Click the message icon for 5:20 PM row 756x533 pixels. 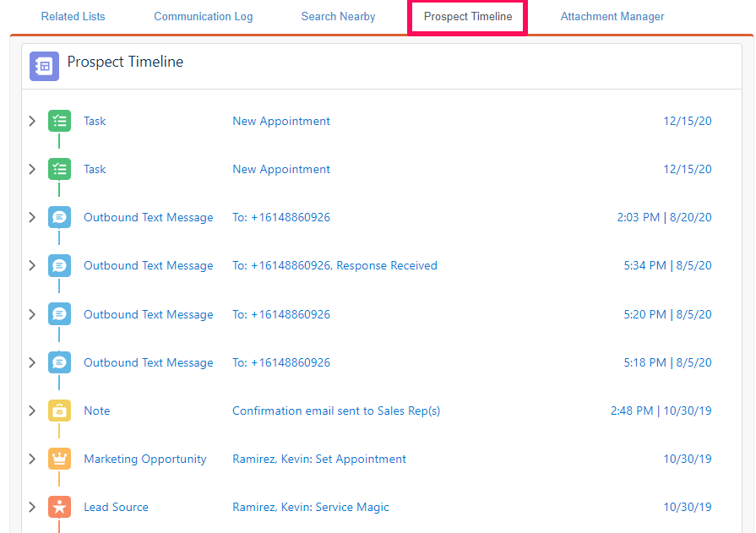point(59,314)
